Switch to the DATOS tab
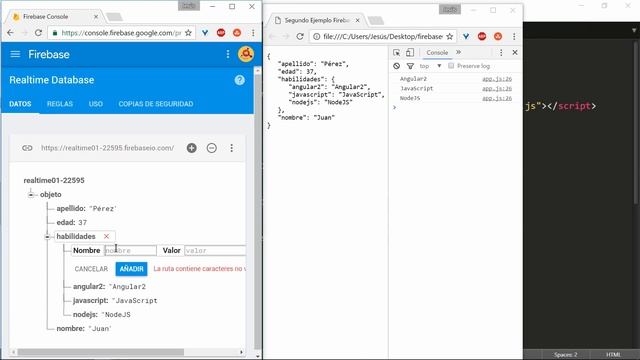This screenshot has height=360, width=640. tap(20, 104)
